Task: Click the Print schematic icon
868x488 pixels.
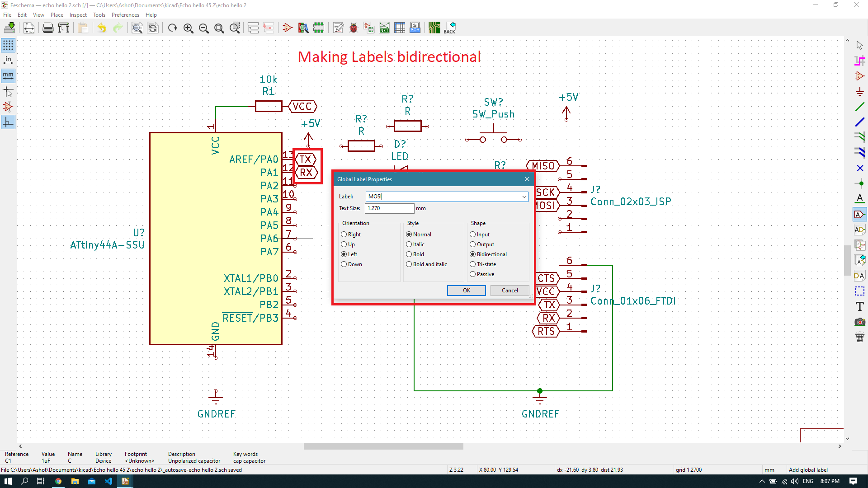Action: [x=48, y=28]
